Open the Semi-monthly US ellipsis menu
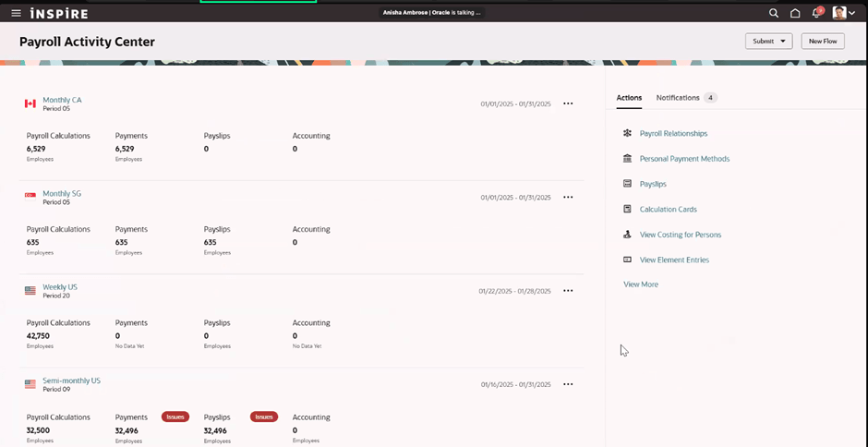 point(568,384)
